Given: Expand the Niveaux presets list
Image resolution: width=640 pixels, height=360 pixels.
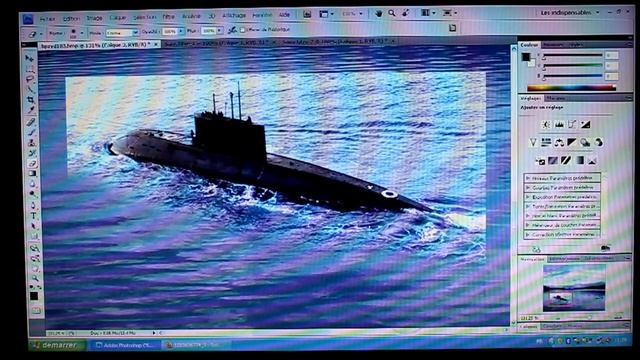Looking at the screenshot, I should (528, 178).
